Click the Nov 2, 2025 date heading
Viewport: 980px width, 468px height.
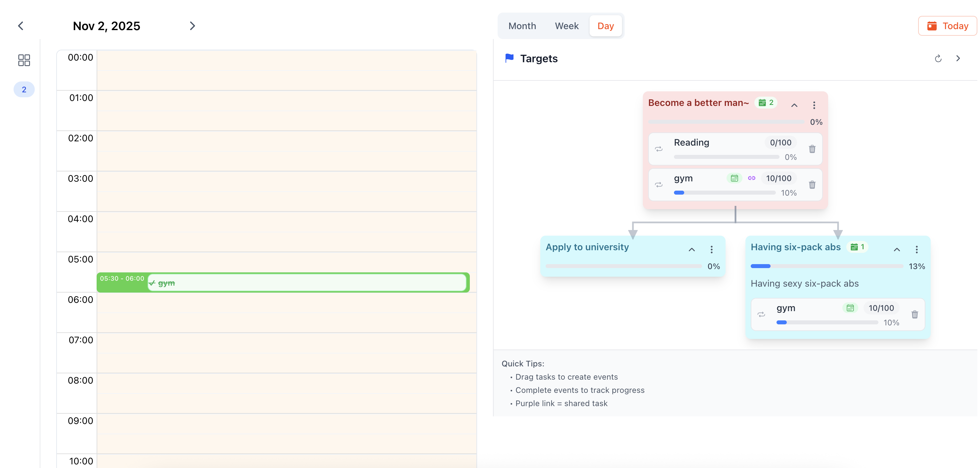click(107, 26)
